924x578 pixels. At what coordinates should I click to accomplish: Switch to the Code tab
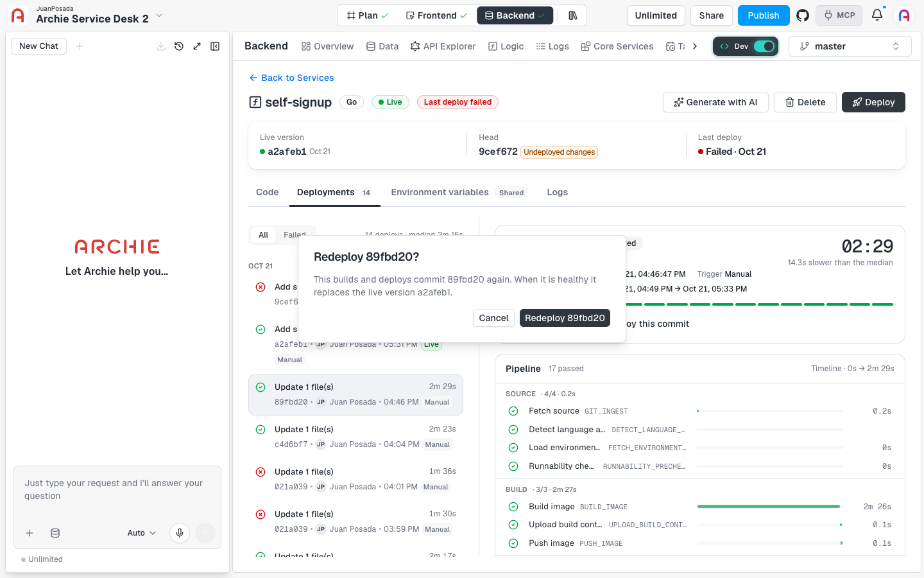pos(267,192)
